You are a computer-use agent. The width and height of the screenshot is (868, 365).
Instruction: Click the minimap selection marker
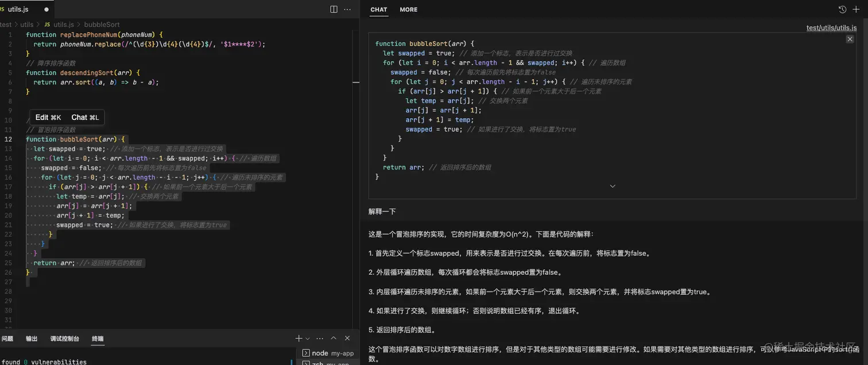[356, 83]
